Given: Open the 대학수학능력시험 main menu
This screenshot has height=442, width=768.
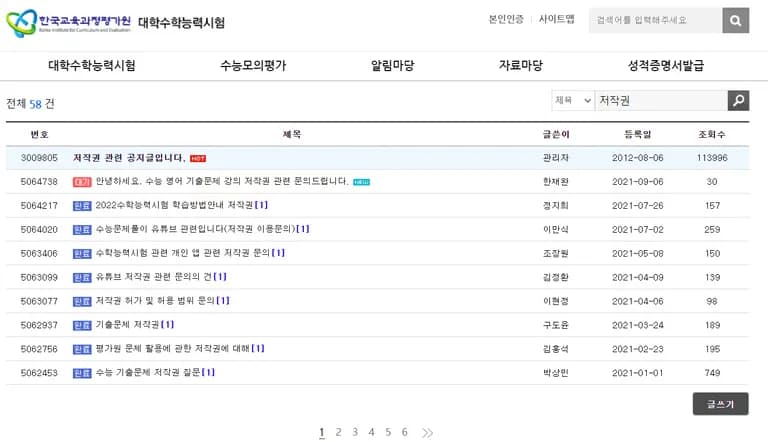Looking at the screenshot, I should point(92,65).
